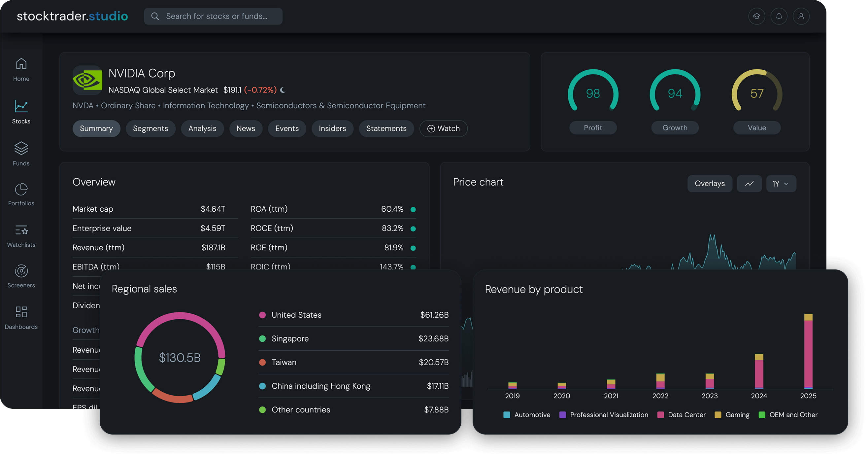Open Watchlists star-list icon
Image resolution: width=868 pixels, height=457 pixels.
(21, 230)
